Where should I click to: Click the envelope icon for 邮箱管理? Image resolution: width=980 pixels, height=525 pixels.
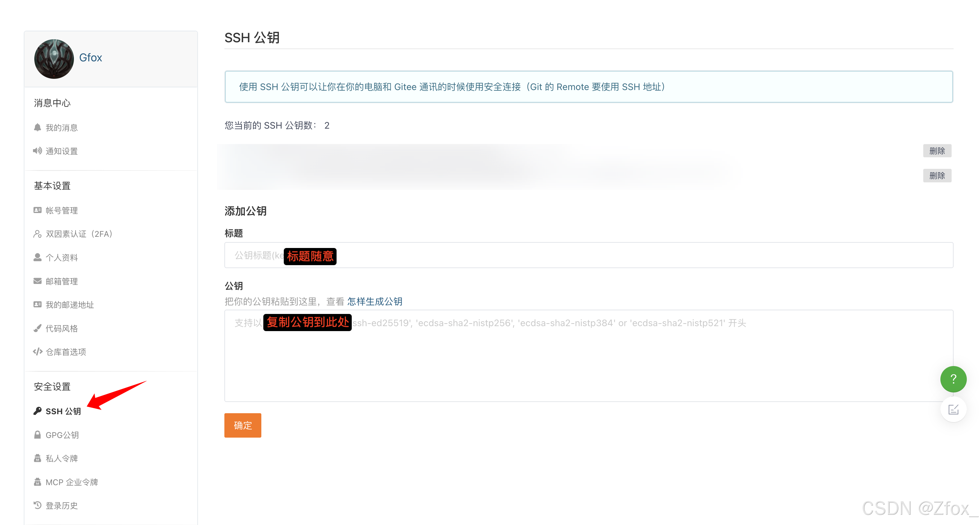[37, 281]
